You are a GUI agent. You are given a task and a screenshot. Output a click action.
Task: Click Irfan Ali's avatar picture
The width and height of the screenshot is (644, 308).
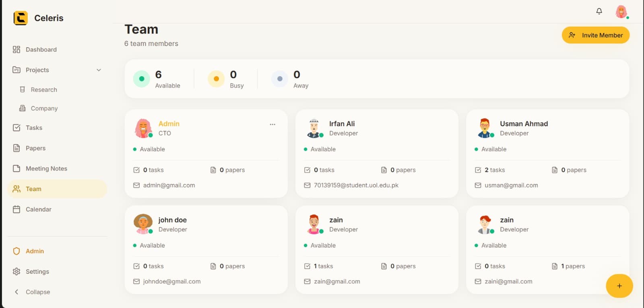point(314,128)
